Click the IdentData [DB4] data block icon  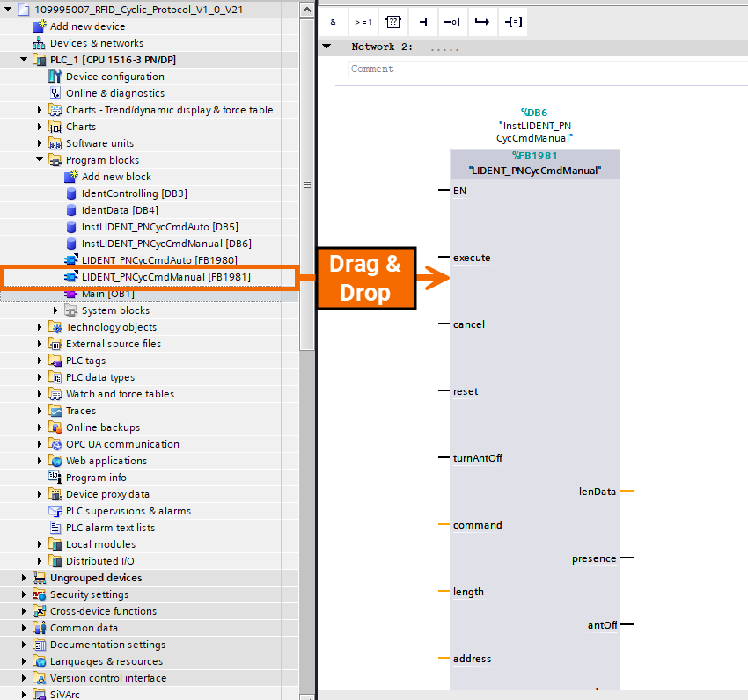[x=71, y=210]
